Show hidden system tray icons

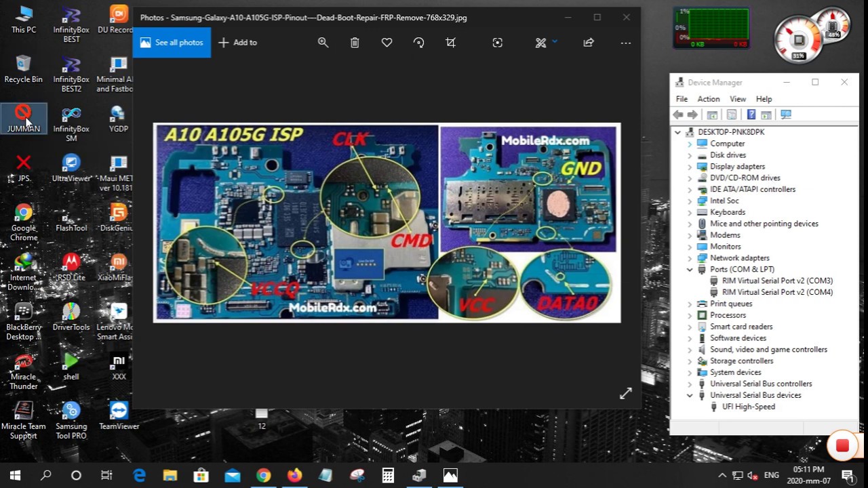(x=722, y=476)
